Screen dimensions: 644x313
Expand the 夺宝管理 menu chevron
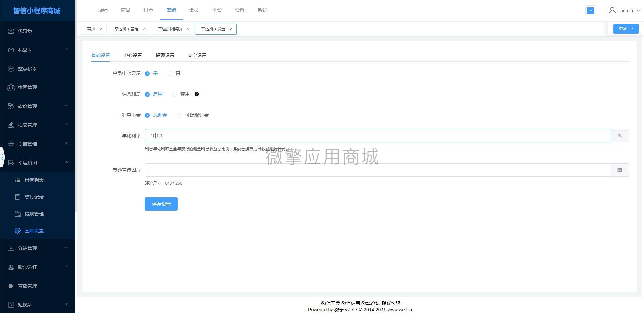tap(66, 143)
